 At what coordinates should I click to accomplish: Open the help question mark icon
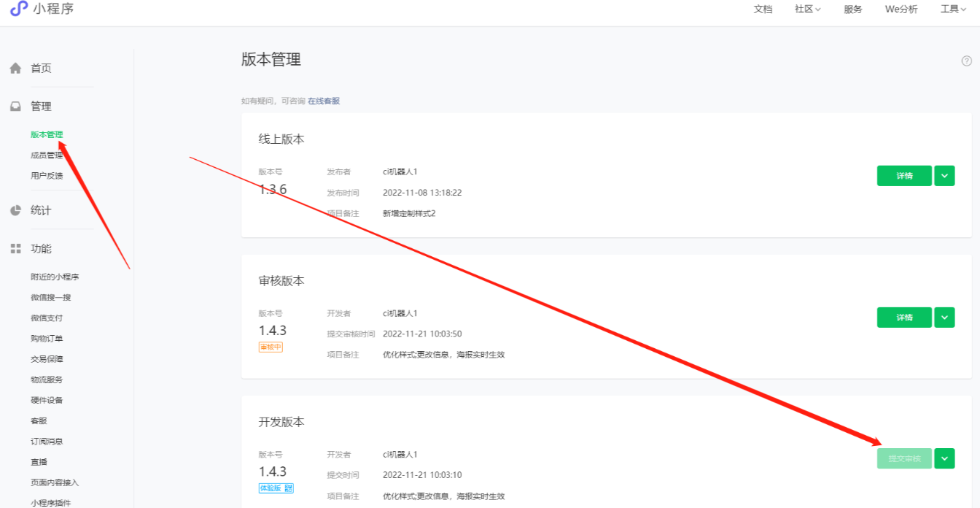point(966,60)
